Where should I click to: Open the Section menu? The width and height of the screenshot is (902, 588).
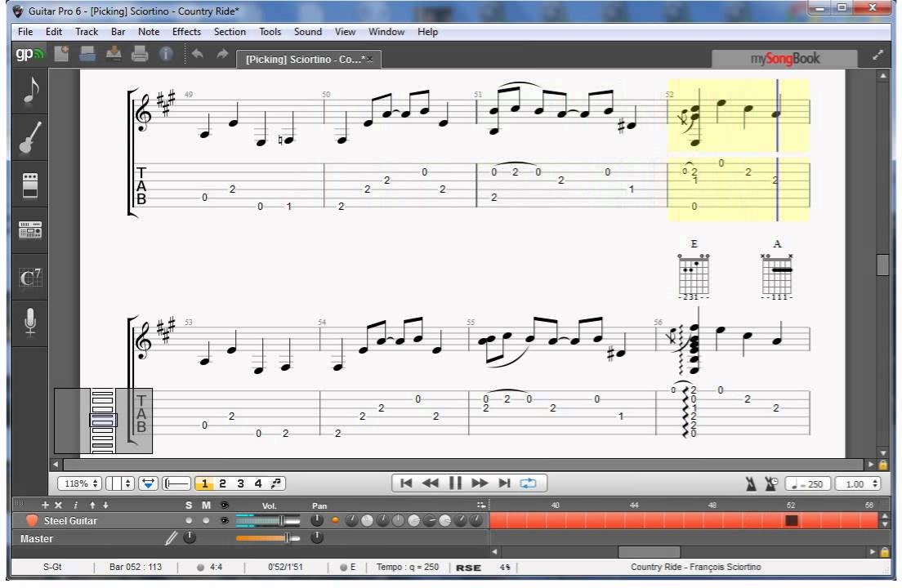pyautogui.click(x=230, y=32)
